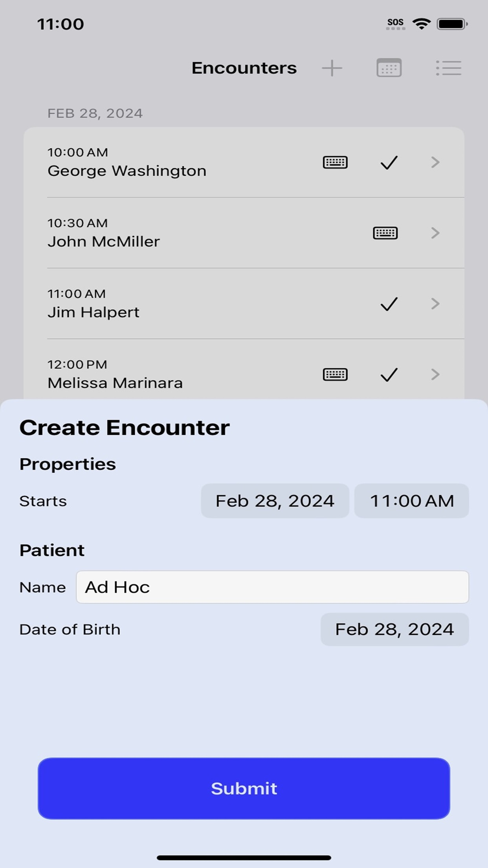Open the list view icon in header
Viewport: 488px width, 868px height.
click(448, 68)
